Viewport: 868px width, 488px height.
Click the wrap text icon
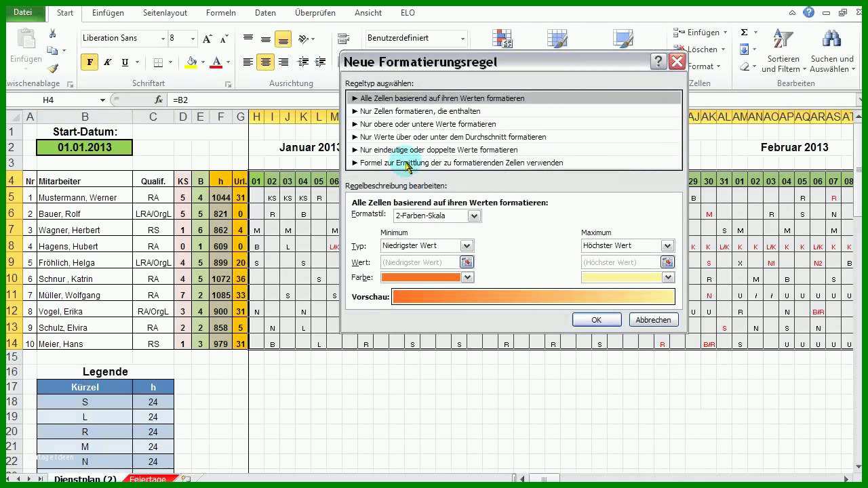click(x=343, y=39)
